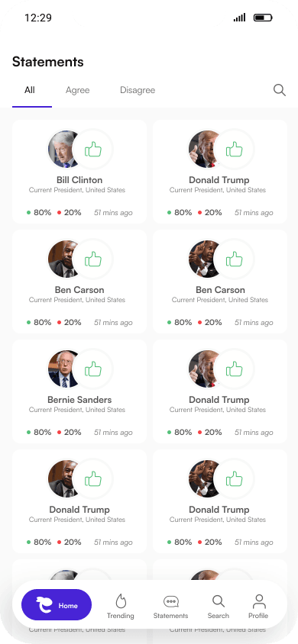Open Profile person icon
The width and height of the screenshot is (298, 644).
[258, 601]
